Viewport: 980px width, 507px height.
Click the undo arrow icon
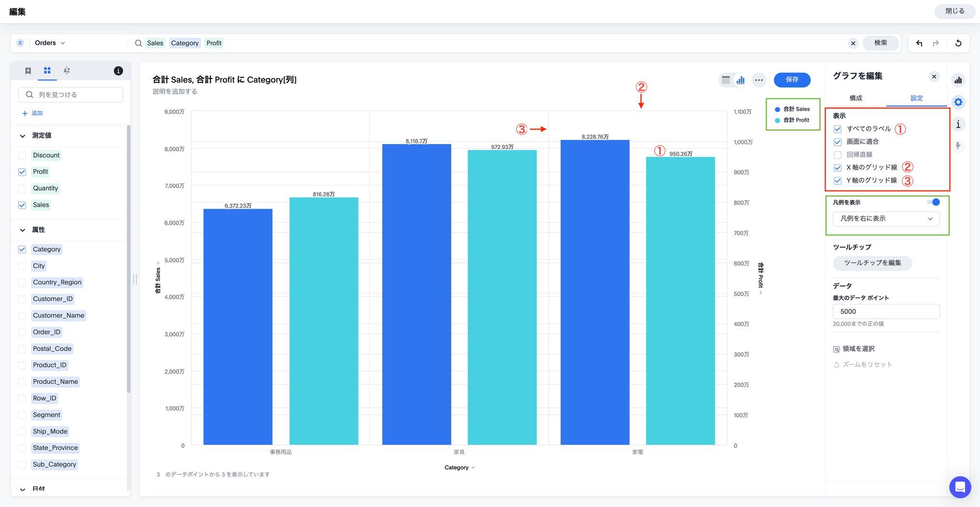[919, 43]
